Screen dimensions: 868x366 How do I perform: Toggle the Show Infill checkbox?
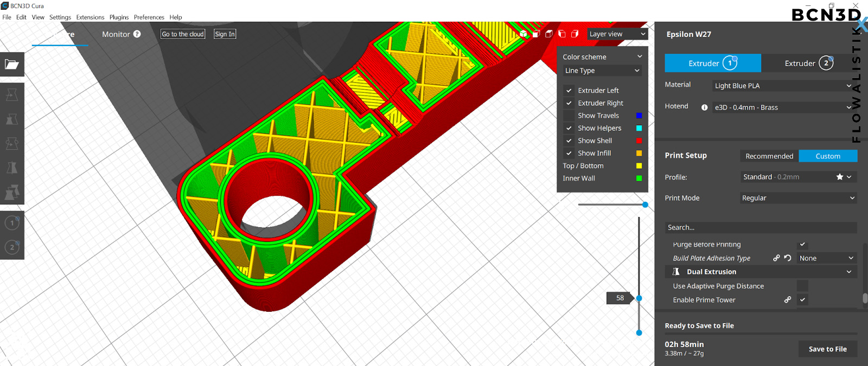(x=569, y=153)
